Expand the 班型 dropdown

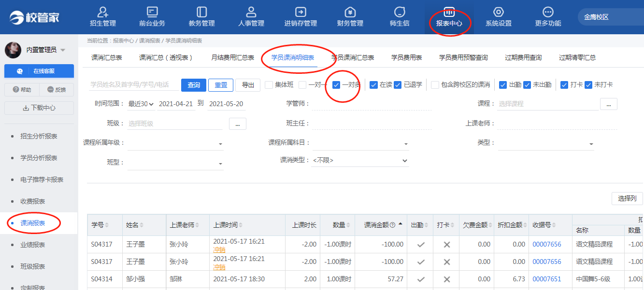click(x=176, y=163)
